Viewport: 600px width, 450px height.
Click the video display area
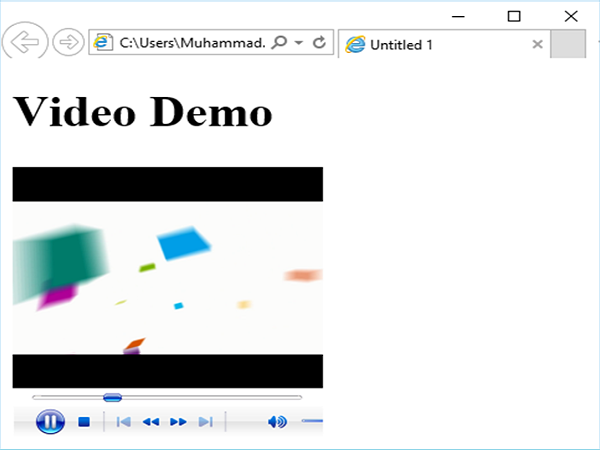point(168,277)
